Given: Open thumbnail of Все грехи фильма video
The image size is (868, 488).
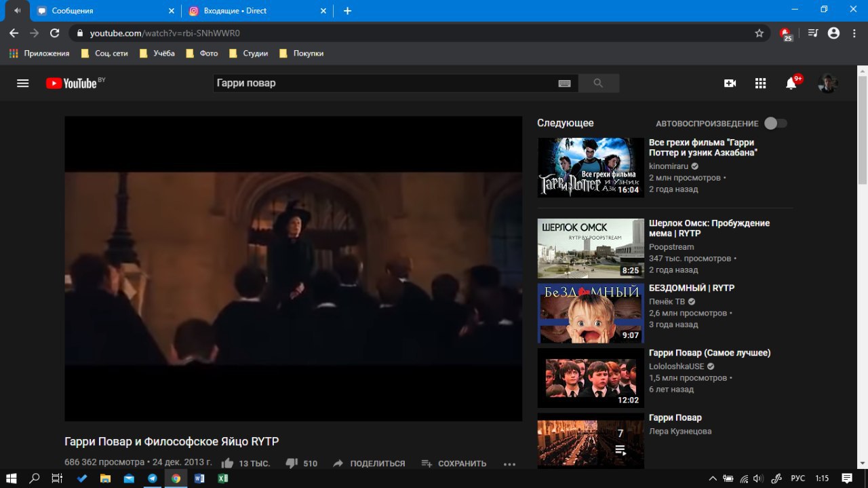Looking at the screenshot, I should 591,168.
